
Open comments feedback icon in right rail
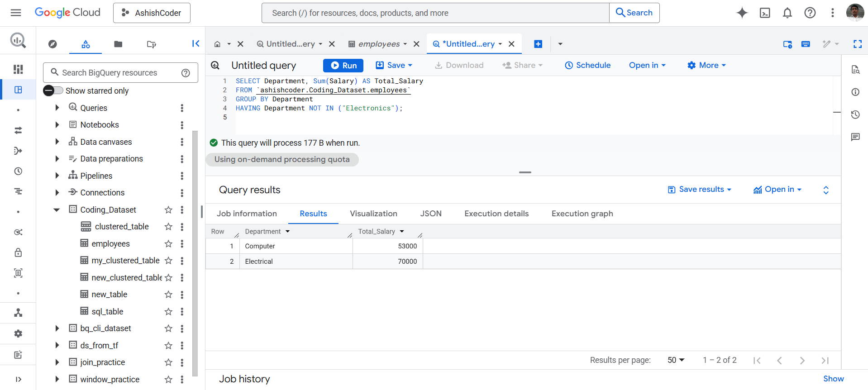pos(855,137)
